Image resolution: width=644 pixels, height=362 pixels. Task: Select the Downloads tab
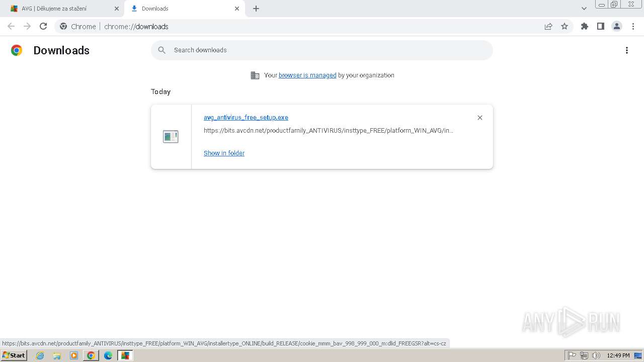pyautogui.click(x=184, y=9)
